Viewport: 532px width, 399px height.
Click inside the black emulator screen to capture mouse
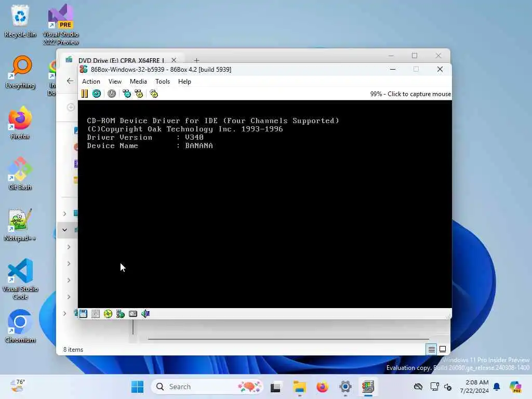pyautogui.click(x=264, y=204)
